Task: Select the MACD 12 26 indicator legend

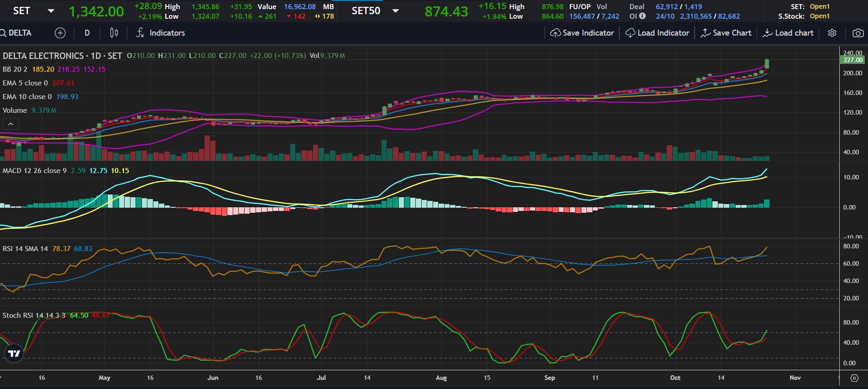Action: coord(34,171)
